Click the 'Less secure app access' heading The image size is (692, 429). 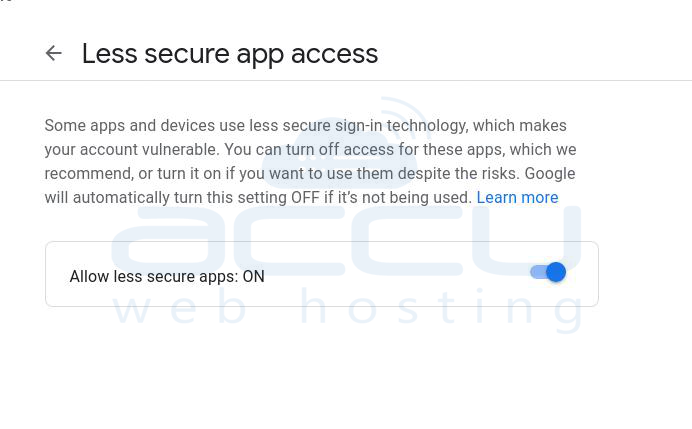click(230, 54)
